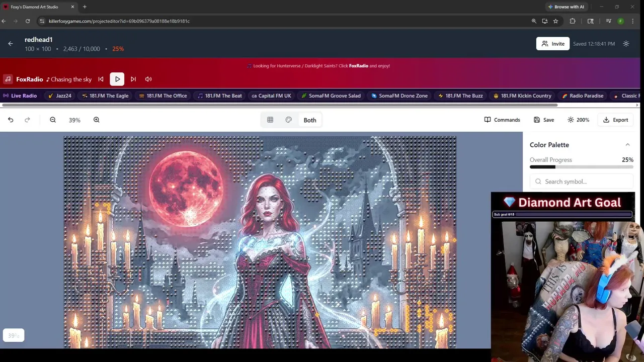Mute the FoxRadio volume speaker icon
Image resolution: width=644 pixels, height=362 pixels.
pos(148,79)
